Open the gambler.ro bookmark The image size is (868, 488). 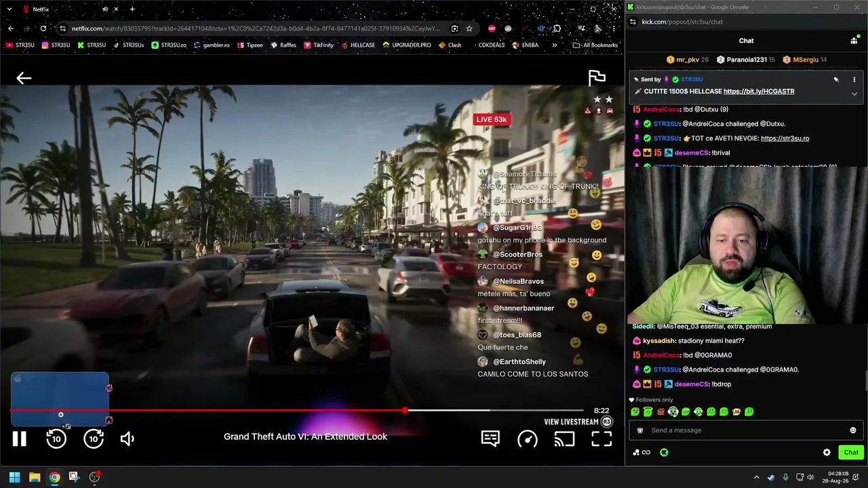pos(212,45)
